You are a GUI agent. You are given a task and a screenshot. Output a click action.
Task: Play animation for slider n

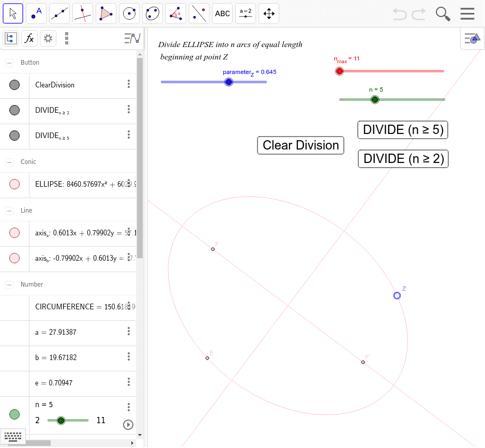(128, 425)
